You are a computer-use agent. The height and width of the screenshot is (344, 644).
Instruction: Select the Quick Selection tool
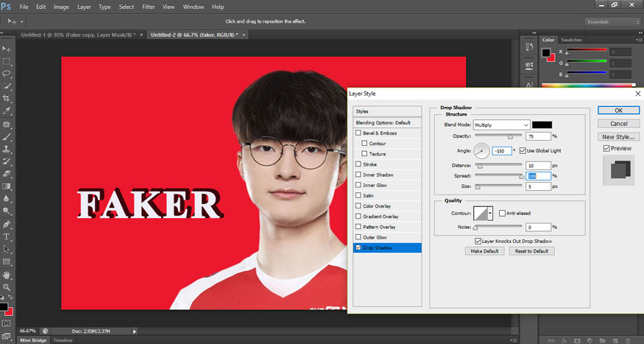[7, 86]
